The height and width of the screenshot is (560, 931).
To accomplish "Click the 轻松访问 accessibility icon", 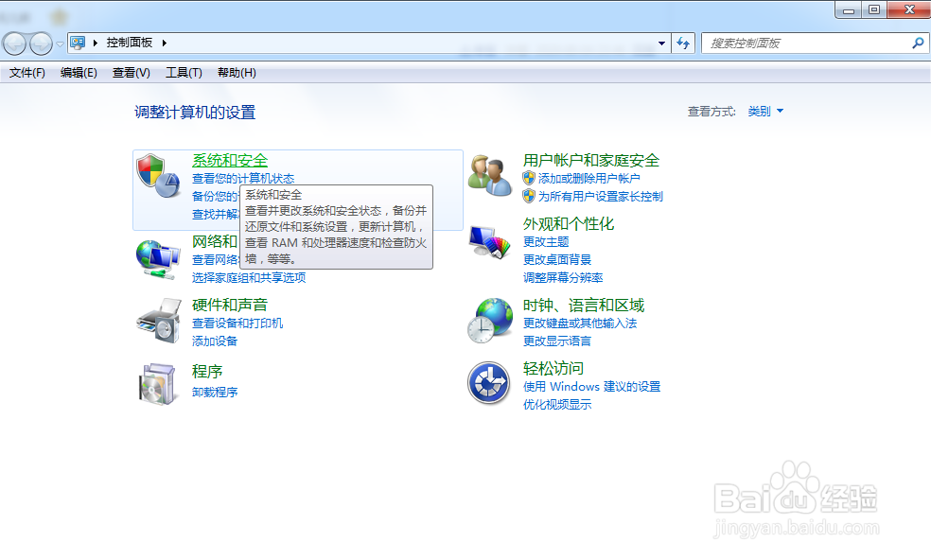I will (x=488, y=384).
